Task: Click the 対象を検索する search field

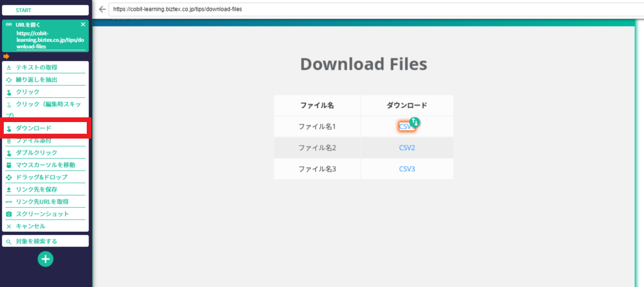Action: pyautogui.click(x=45, y=241)
